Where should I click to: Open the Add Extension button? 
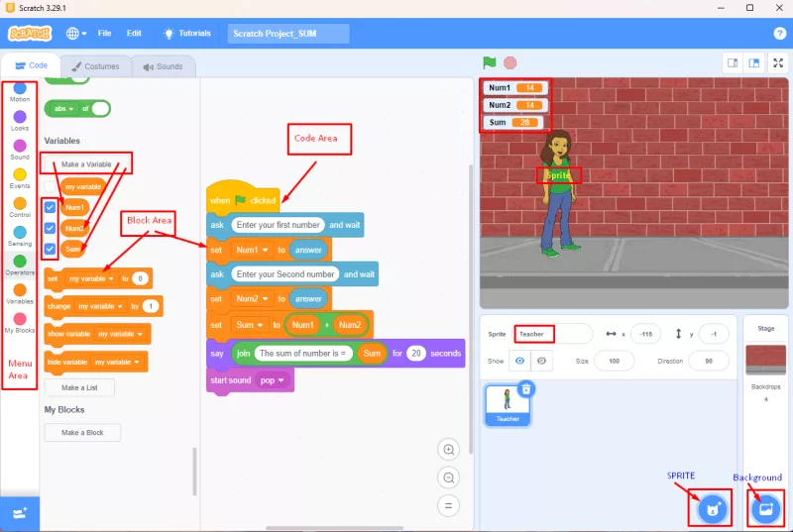[20, 514]
